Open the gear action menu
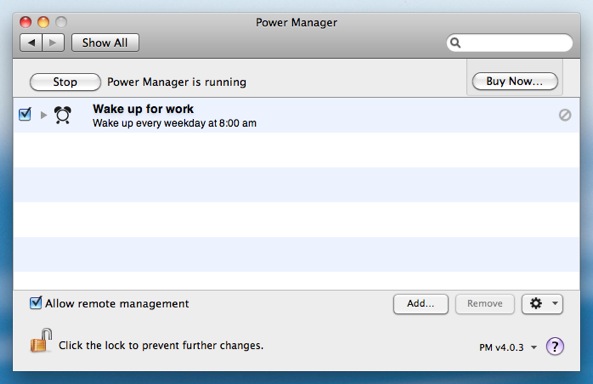This screenshot has height=384, width=593. tap(542, 304)
